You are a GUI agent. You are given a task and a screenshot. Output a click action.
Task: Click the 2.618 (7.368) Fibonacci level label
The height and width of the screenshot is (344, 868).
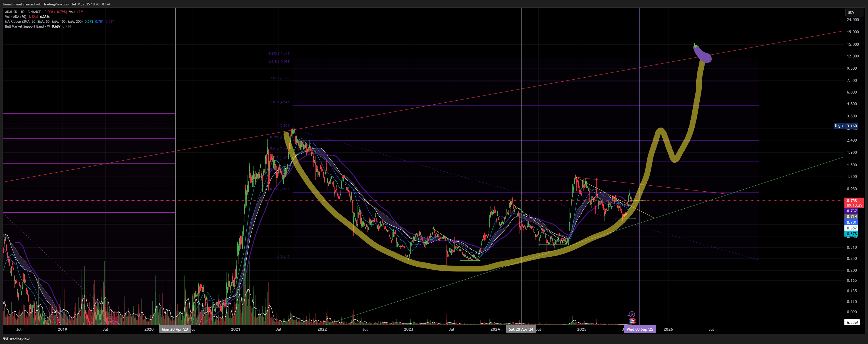click(280, 78)
